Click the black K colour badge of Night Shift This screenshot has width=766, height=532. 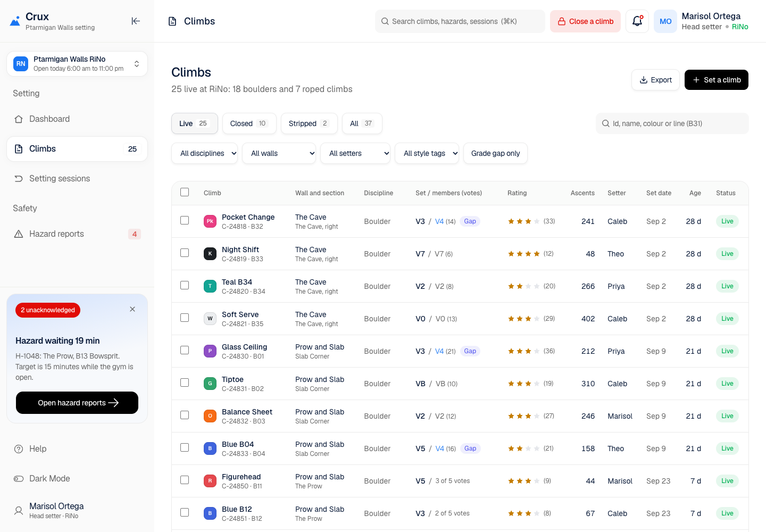click(210, 254)
